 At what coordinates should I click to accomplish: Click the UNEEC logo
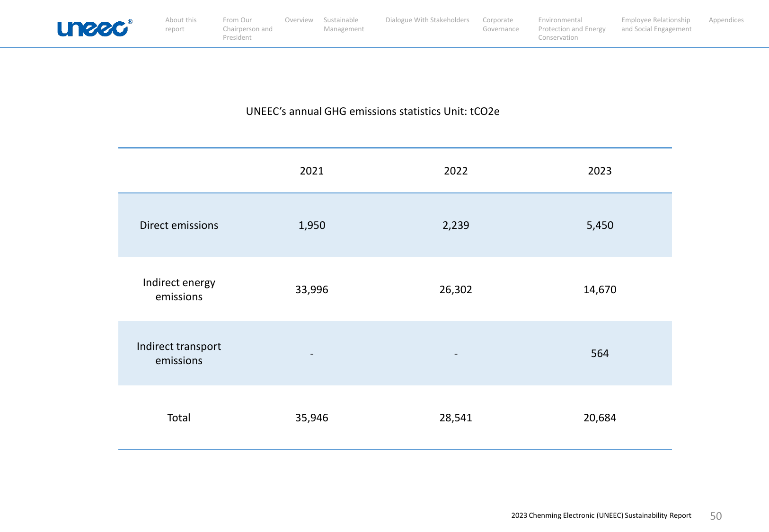coord(95,28)
